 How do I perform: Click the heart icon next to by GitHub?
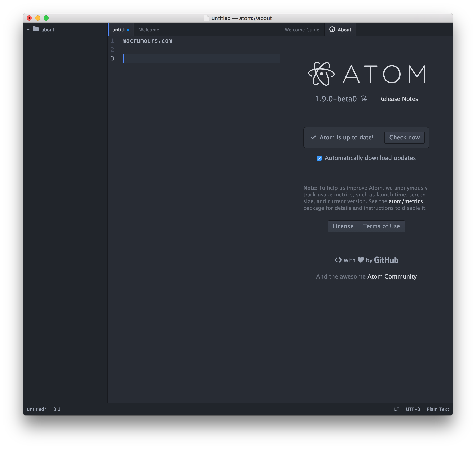coord(361,260)
